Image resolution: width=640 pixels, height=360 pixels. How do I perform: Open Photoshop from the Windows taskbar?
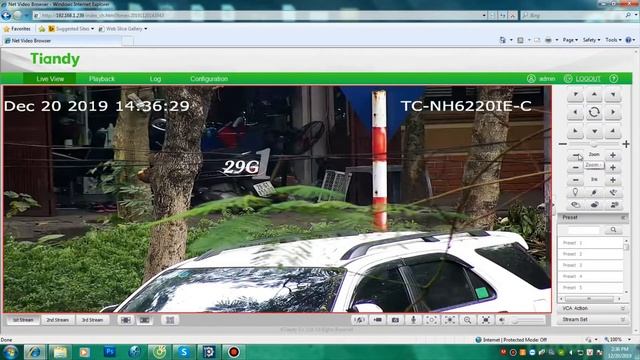109,351
